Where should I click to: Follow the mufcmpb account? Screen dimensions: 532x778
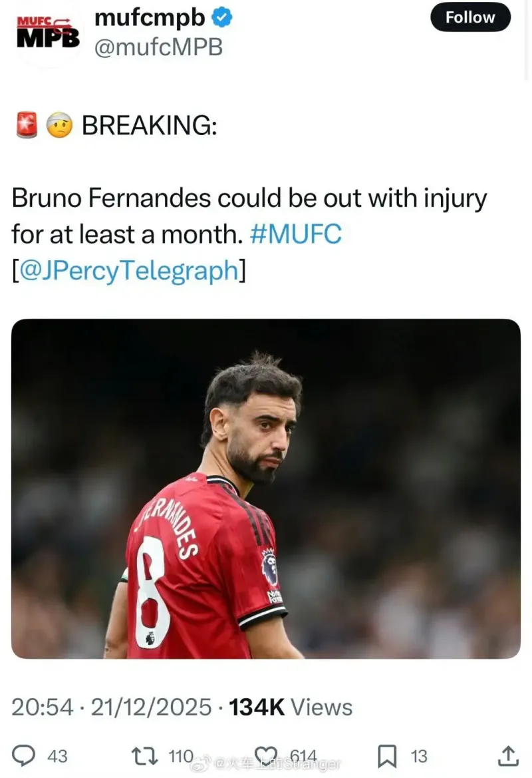(470, 17)
